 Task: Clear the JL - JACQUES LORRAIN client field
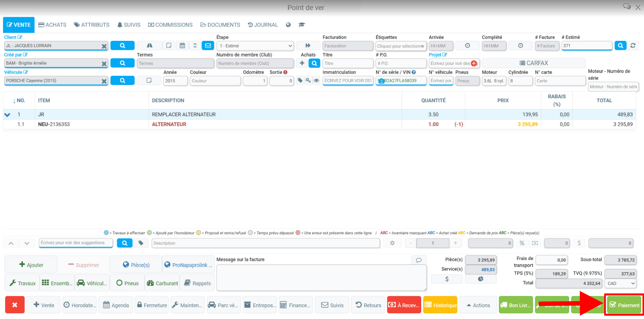104,46
